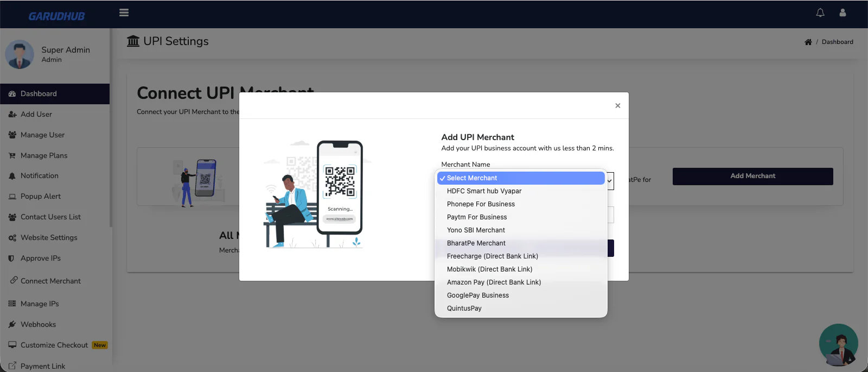Click the Dashboard breadcrumb link
Image resolution: width=868 pixels, height=372 pixels.
837,42
